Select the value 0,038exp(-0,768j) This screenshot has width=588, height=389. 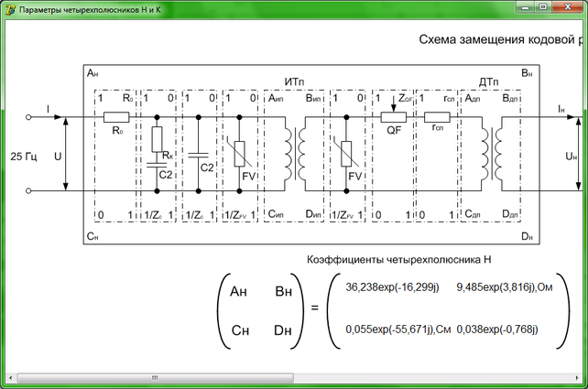tap(497, 330)
